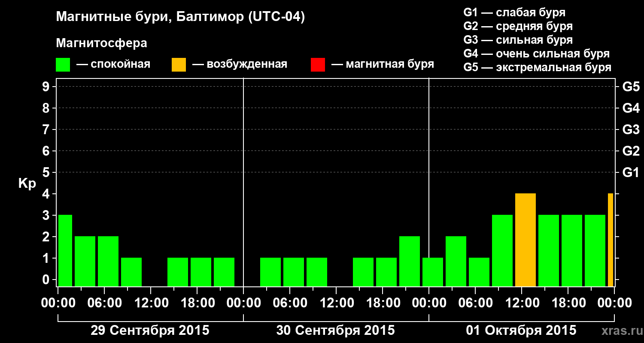Click the green Kp 3 bar before the wide orange bar

coord(502,251)
